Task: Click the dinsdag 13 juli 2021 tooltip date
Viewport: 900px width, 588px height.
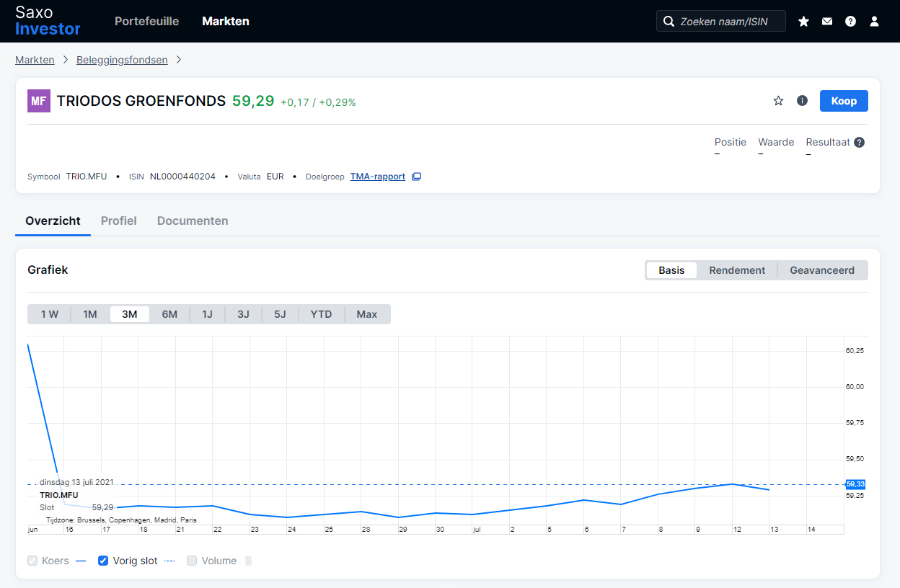Action: click(x=76, y=482)
